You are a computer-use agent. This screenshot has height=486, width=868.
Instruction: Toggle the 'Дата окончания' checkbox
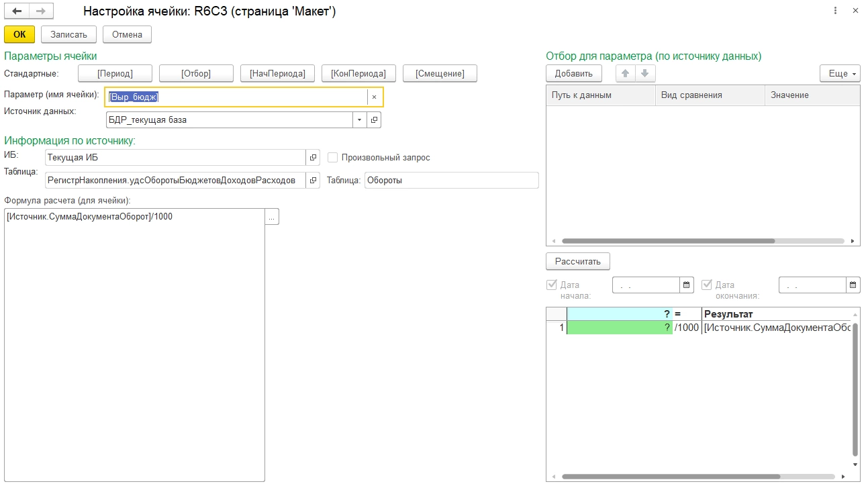[707, 285]
